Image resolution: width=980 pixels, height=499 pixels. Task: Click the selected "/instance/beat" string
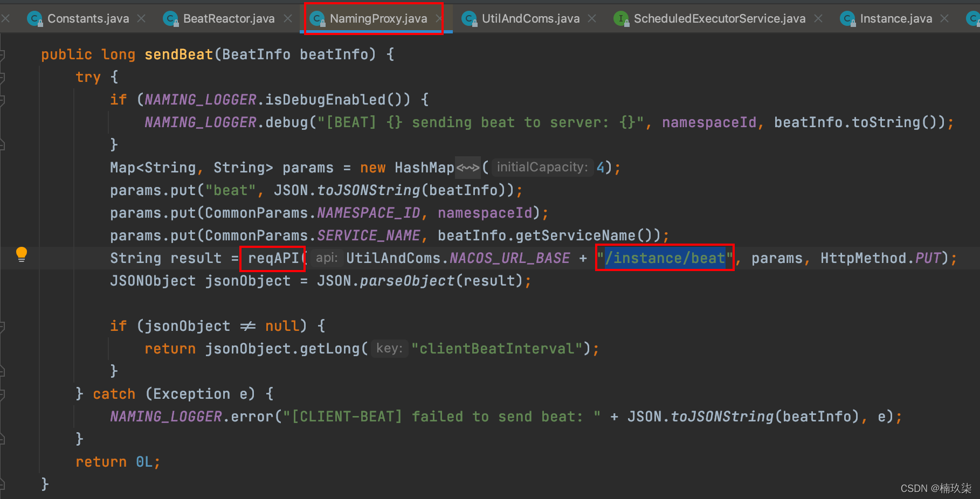pos(665,258)
